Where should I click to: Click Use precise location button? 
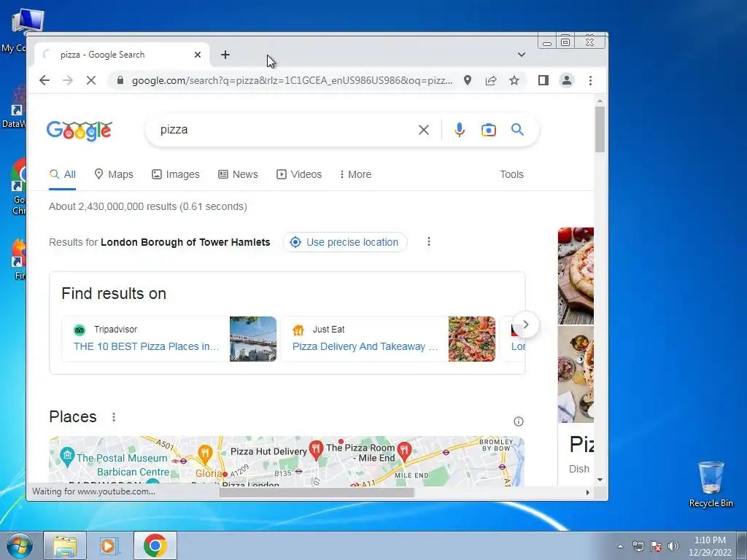tap(345, 242)
